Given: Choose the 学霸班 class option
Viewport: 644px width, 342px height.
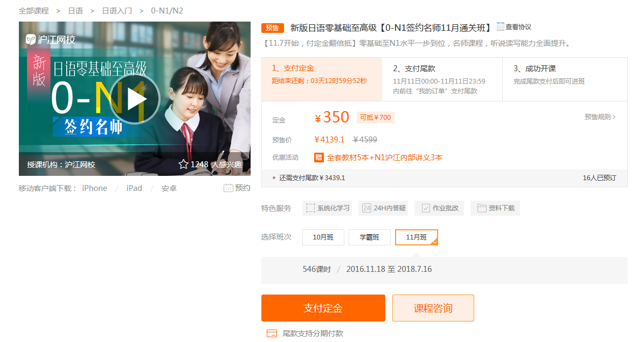Looking at the screenshot, I should [370, 237].
